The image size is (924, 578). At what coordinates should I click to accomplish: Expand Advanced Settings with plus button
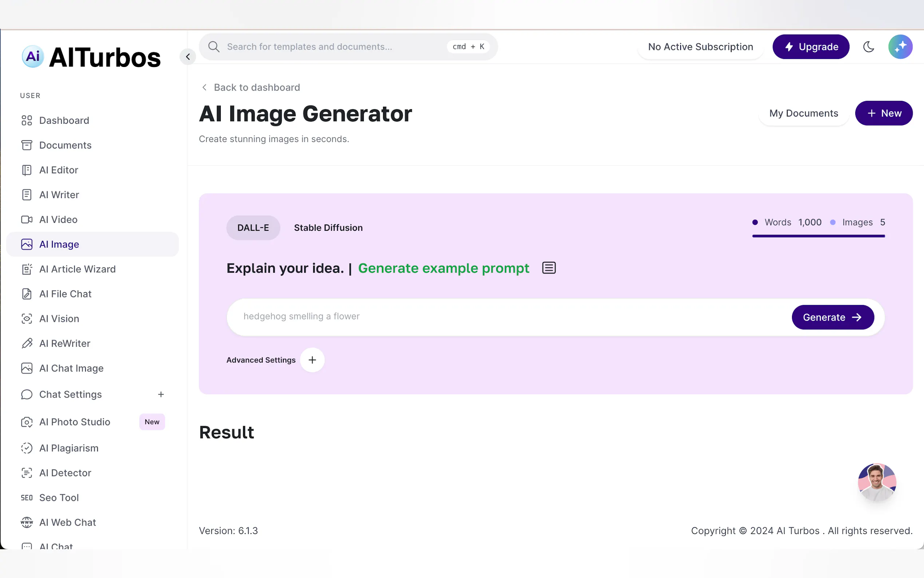[312, 360]
